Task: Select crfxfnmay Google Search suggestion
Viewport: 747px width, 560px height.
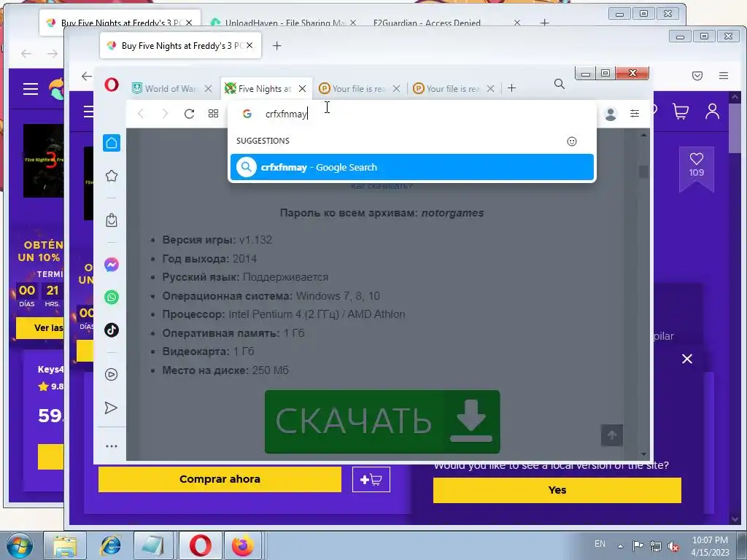Action: click(x=411, y=167)
